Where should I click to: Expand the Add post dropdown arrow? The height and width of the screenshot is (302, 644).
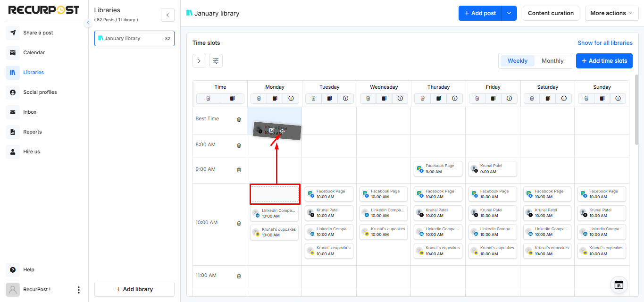(509, 13)
